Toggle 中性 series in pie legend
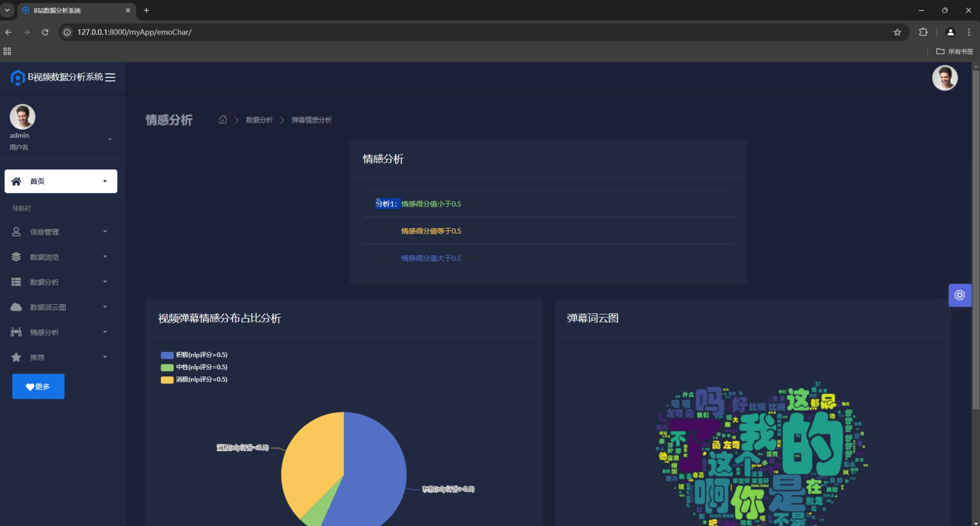 [167, 367]
